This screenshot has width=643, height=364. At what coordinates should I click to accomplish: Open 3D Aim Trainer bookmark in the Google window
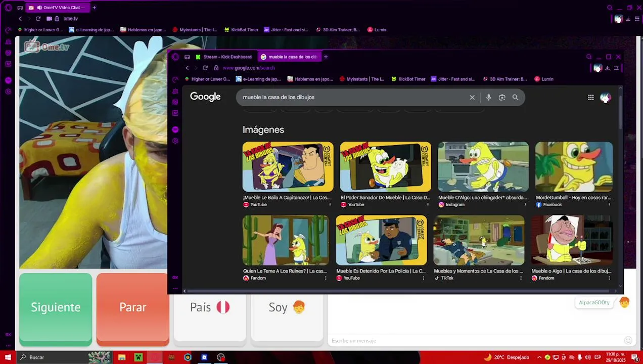point(504,79)
